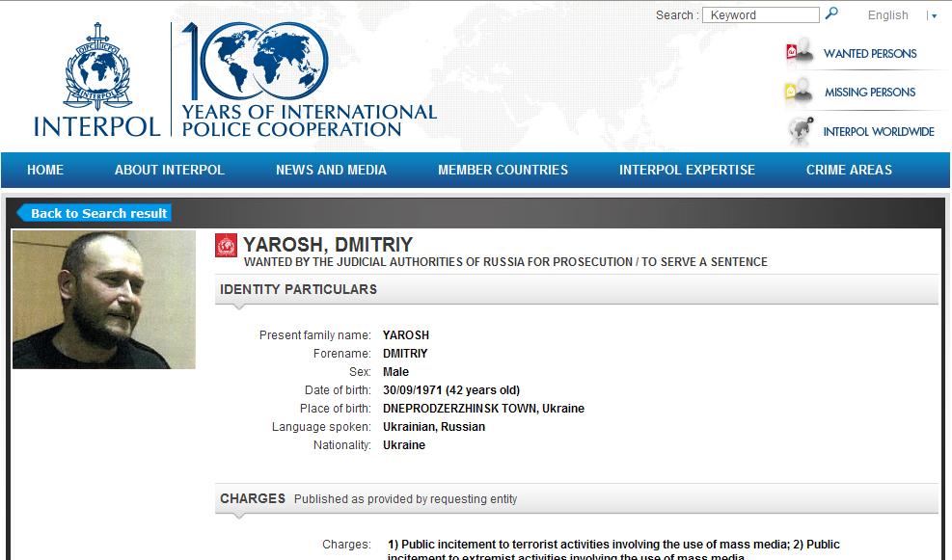
Task: Click the family name value YAROSH
Action: [x=405, y=334]
